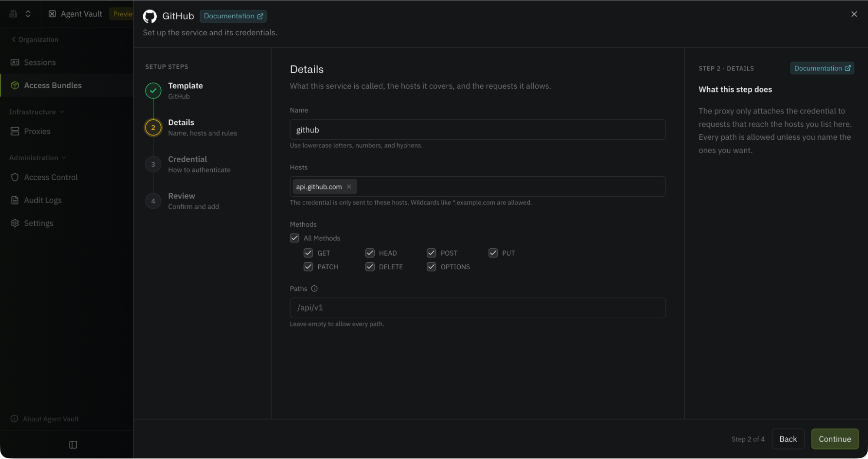868x459 pixels.
Task: Uncheck the PUT method
Action: coord(493,253)
